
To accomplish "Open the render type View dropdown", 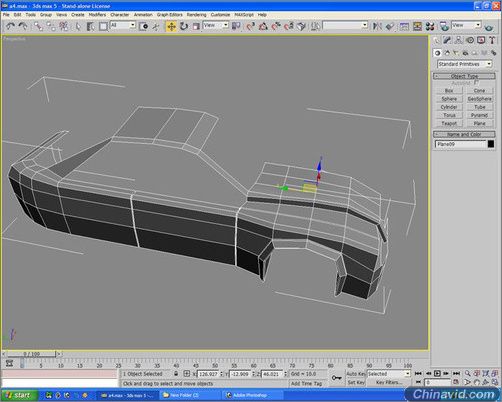I will pyautogui.click(x=466, y=25).
